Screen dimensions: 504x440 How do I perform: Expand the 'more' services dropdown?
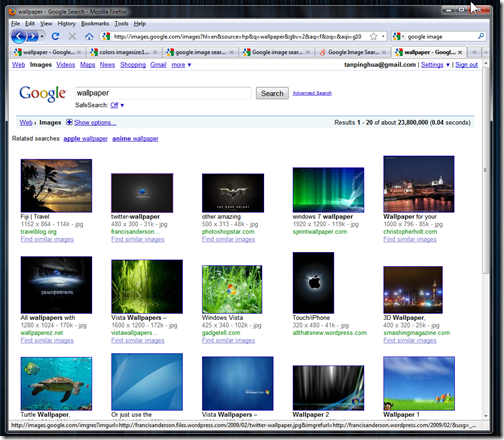click(x=181, y=65)
